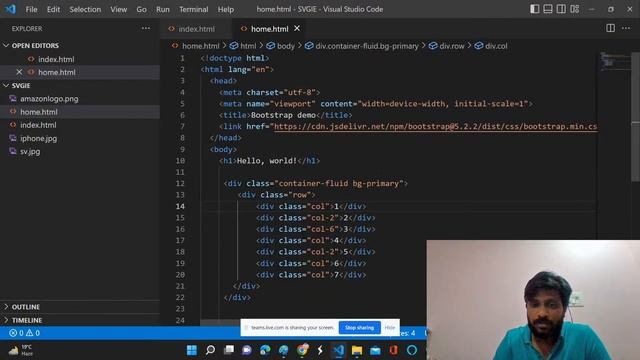This screenshot has height=360, width=640.
Task: Open the Teams Chat taskbar icon
Action: click(247, 350)
